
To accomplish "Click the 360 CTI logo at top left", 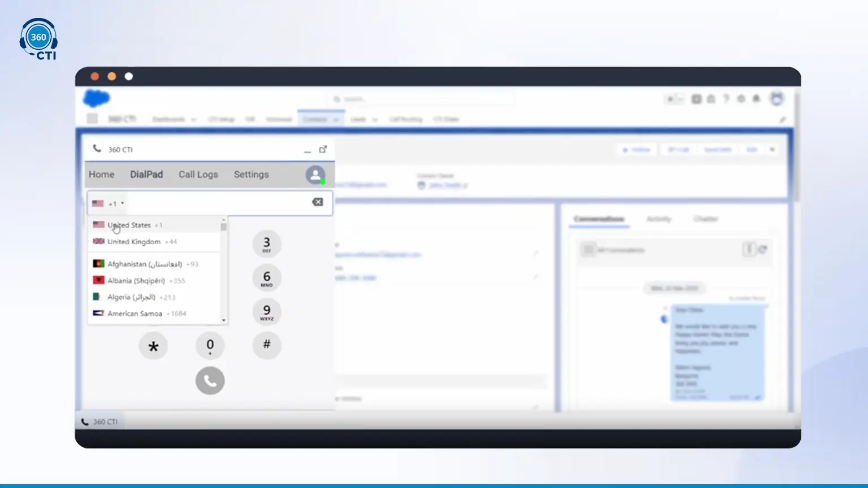I will (x=38, y=39).
